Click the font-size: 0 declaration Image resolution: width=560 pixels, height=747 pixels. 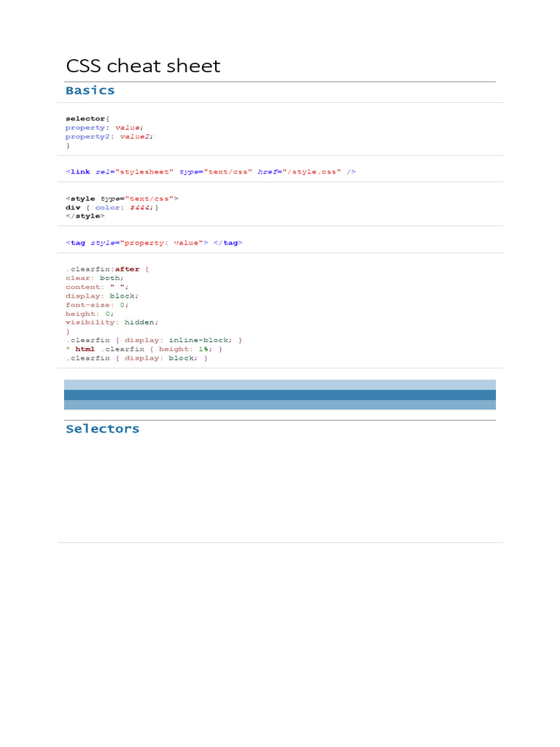97,305
